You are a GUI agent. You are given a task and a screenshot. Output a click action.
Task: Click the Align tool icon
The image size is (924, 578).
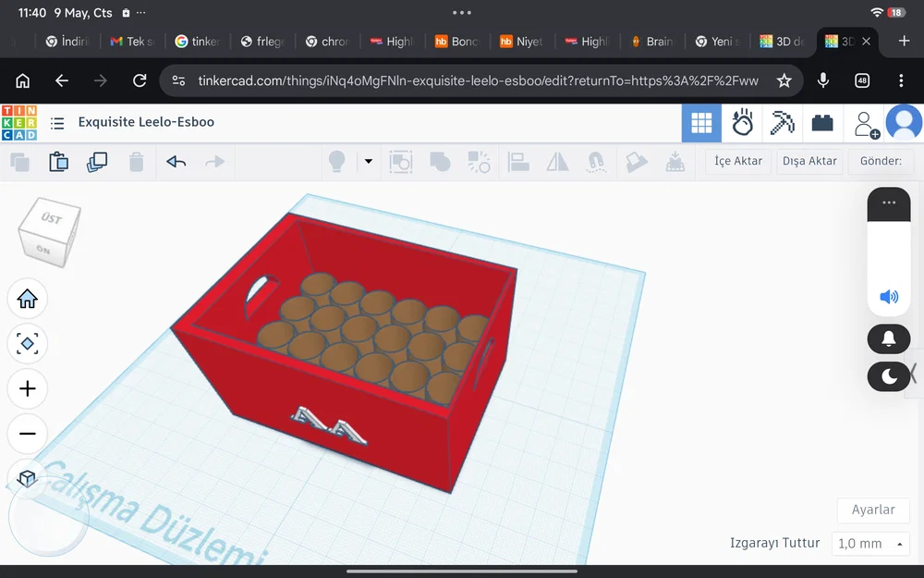coord(518,162)
